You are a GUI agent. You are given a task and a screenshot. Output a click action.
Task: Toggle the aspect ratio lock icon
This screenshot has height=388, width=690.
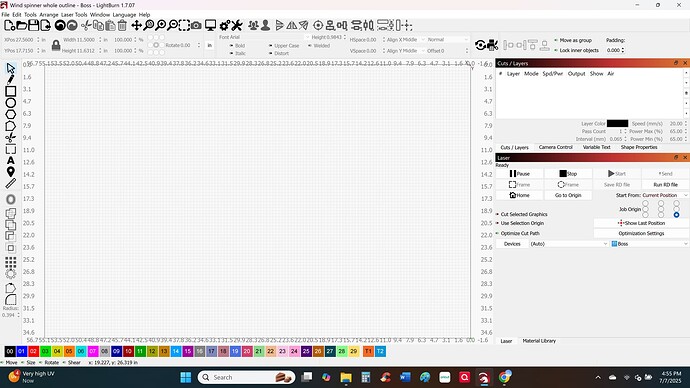point(56,45)
